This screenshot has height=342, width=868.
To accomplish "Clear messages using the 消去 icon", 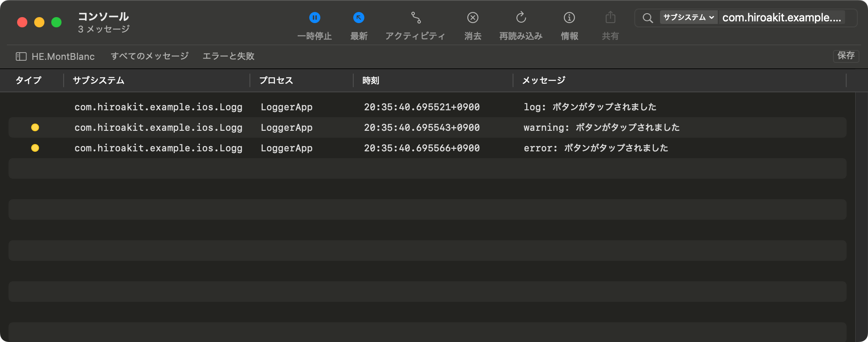I will click(x=472, y=18).
